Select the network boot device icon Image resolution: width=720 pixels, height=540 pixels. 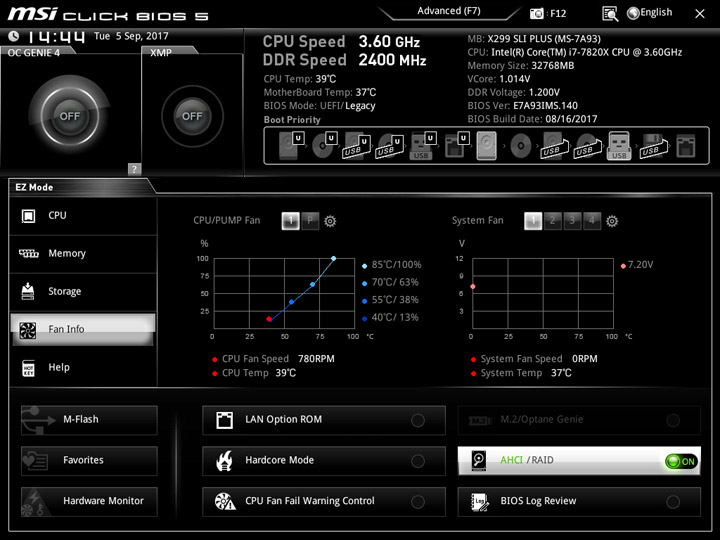point(686,146)
